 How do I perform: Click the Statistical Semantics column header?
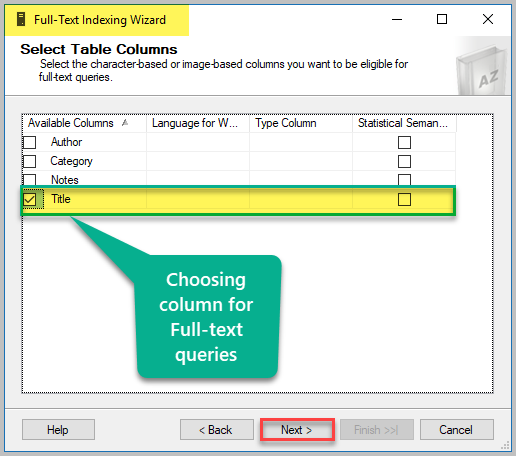click(404, 123)
